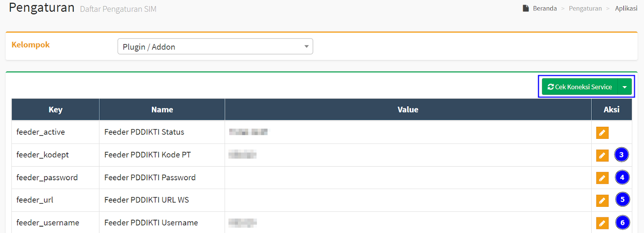Image resolution: width=644 pixels, height=233 pixels.
Task: Click the Feeder PDDIKTI URL WS cell
Action: (x=162, y=200)
